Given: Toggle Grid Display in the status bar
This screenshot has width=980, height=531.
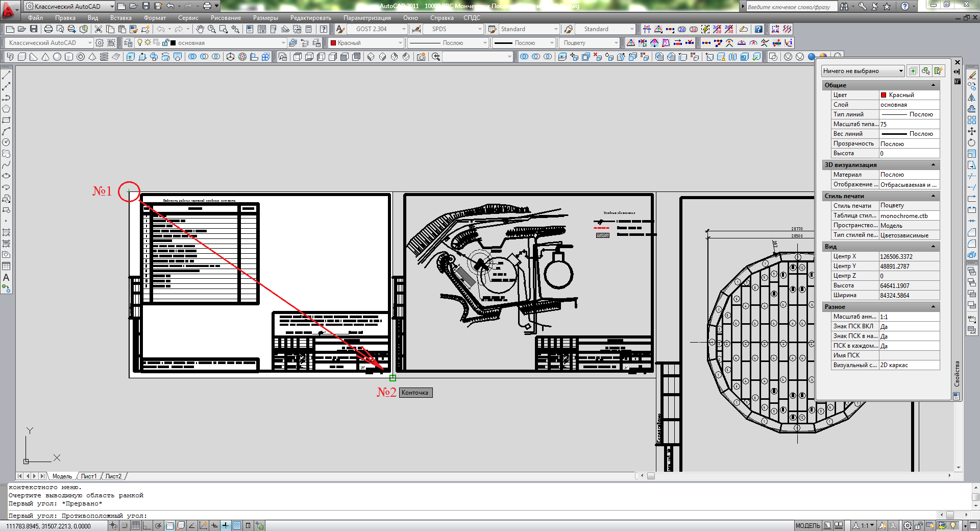Looking at the screenshot, I should [x=135, y=525].
